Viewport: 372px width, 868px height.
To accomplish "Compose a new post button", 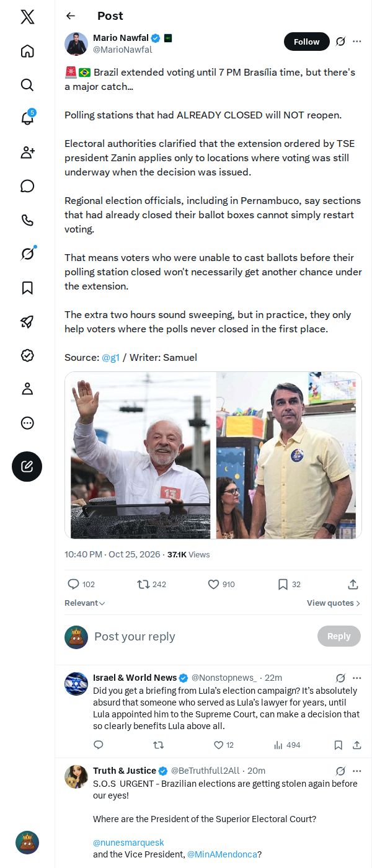I will 27,466.
